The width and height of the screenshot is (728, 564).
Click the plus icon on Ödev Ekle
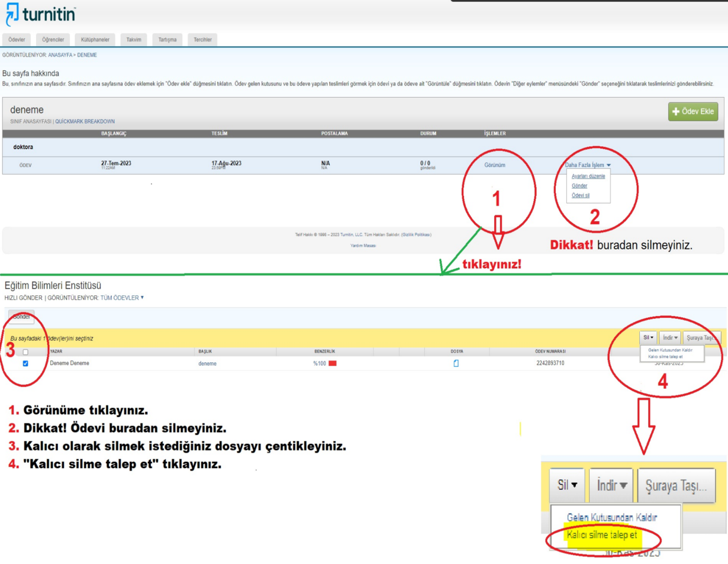click(676, 112)
